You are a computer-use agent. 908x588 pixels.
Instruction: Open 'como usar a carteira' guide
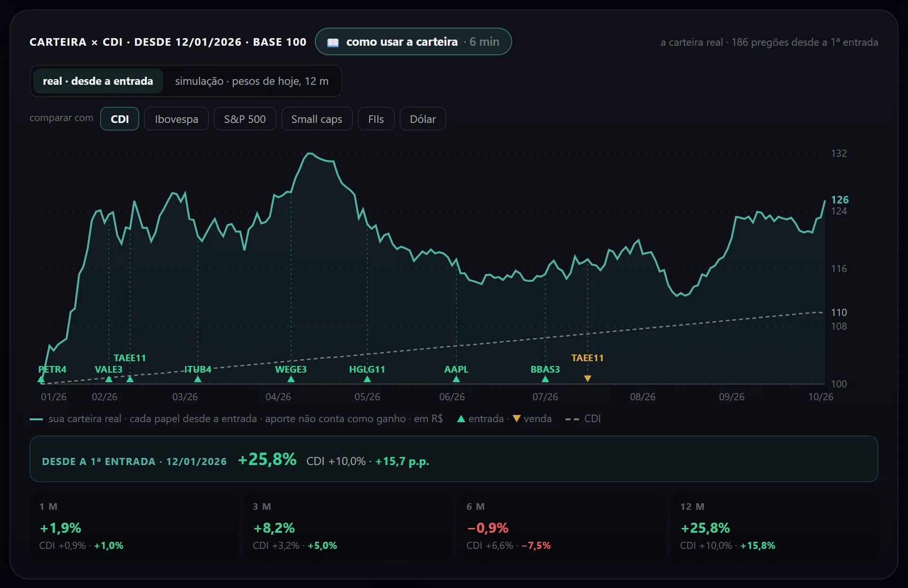pos(413,42)
